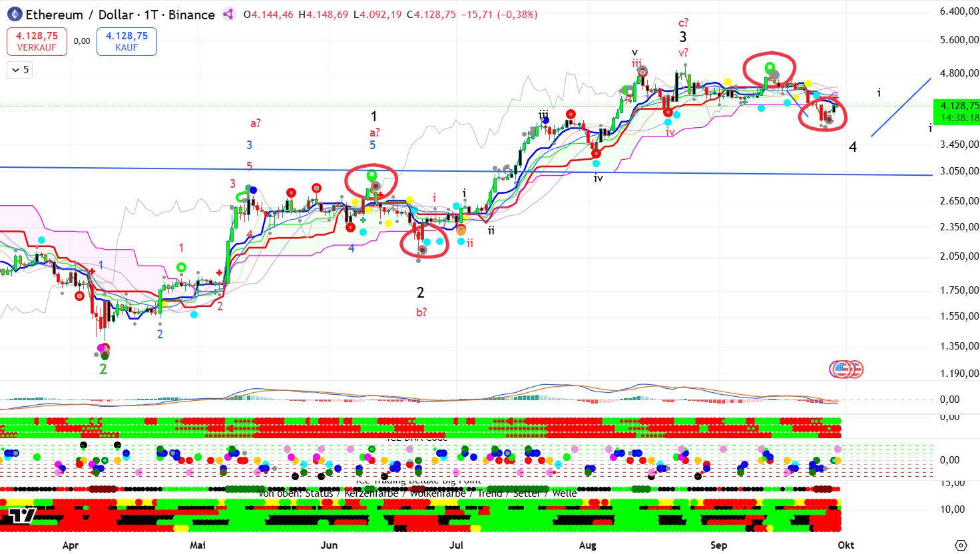Click the Ethereum coin logo

pyautogui.click(x=14, y=14)
